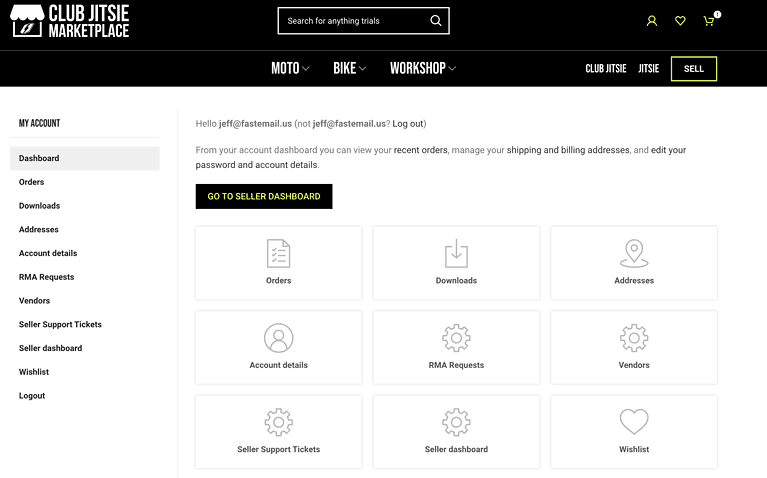Click the Orders checklist card icon
Screen dimensions: 767x478
click(278, 253)
